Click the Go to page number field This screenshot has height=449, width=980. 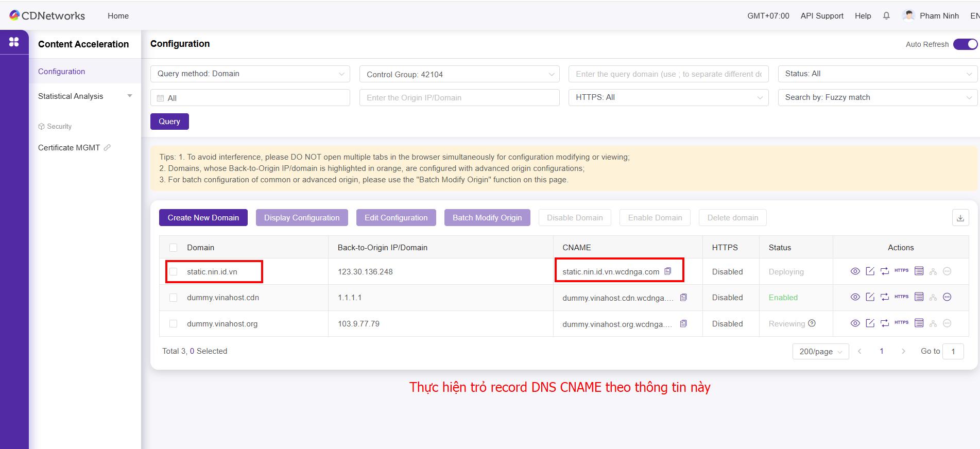(953, 351)
